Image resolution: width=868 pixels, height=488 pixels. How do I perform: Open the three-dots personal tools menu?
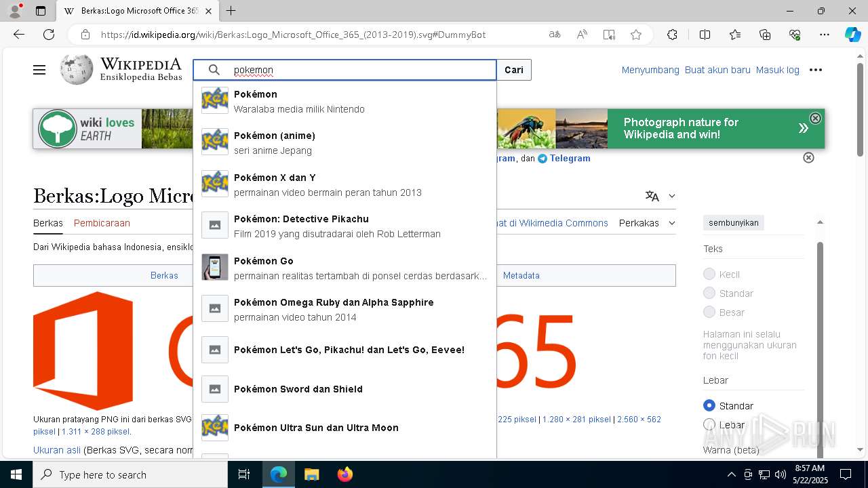816,70
